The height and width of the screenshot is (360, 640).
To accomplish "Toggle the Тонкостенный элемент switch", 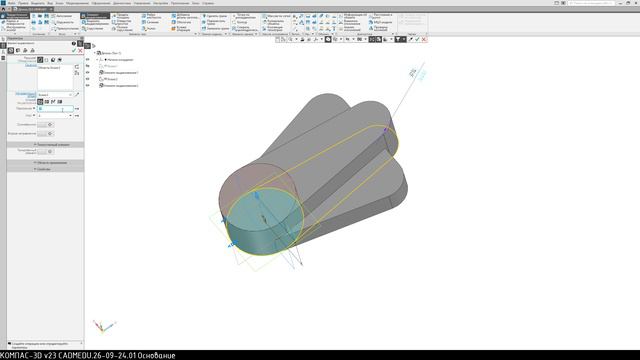I will (45, 151).
